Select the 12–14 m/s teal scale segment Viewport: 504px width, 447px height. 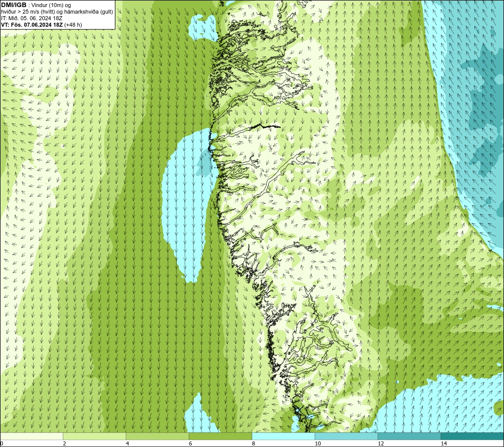click(409, 436)
